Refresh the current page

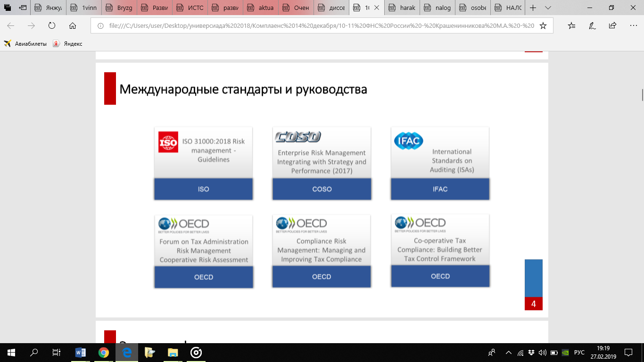tap(52, 26)
